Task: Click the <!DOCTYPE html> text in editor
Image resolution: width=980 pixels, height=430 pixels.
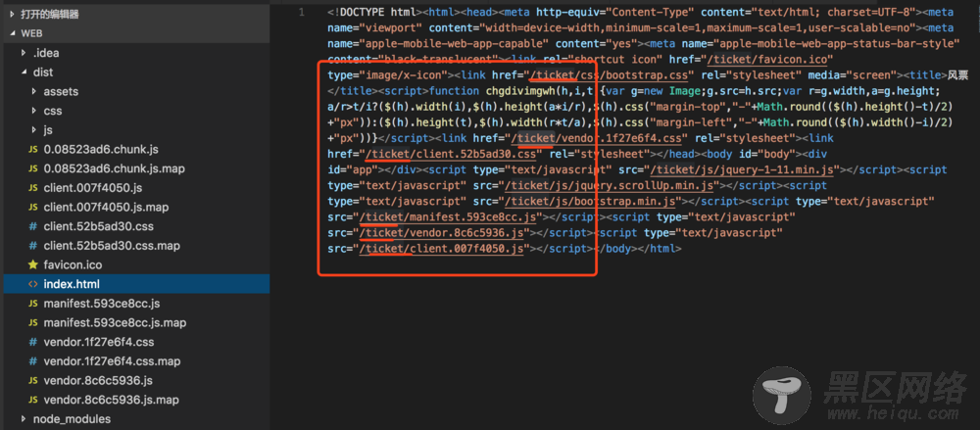Action: pos(375,13)
